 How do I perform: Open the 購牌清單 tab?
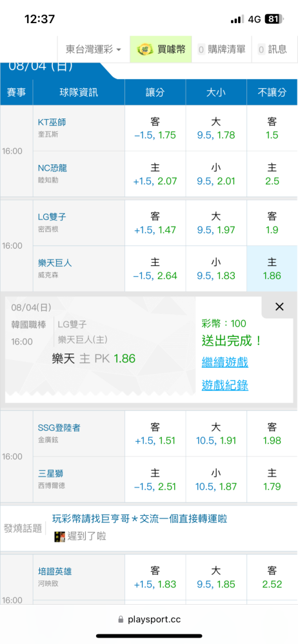222,50
